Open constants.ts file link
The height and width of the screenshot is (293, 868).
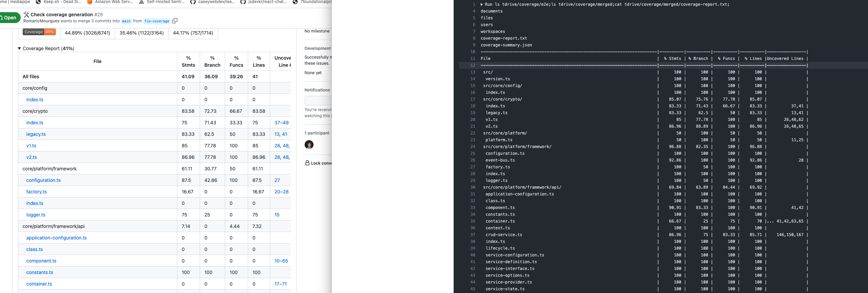(40, 272)
